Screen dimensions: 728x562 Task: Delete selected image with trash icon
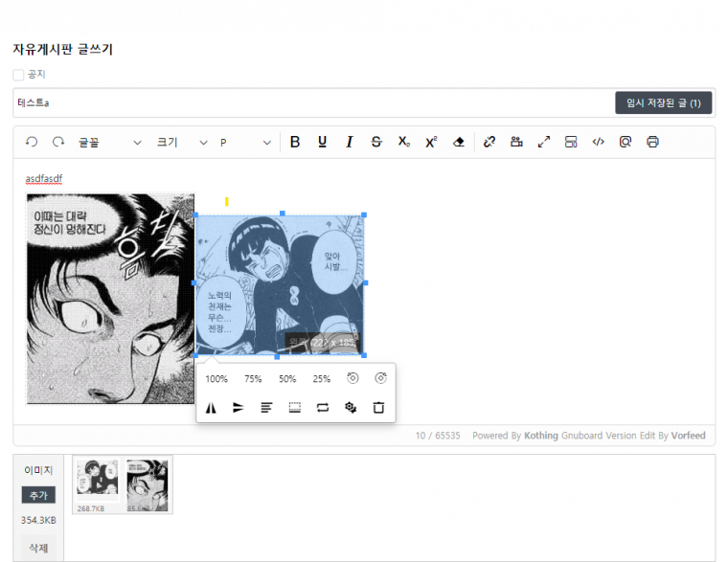(x=378, y=407)
